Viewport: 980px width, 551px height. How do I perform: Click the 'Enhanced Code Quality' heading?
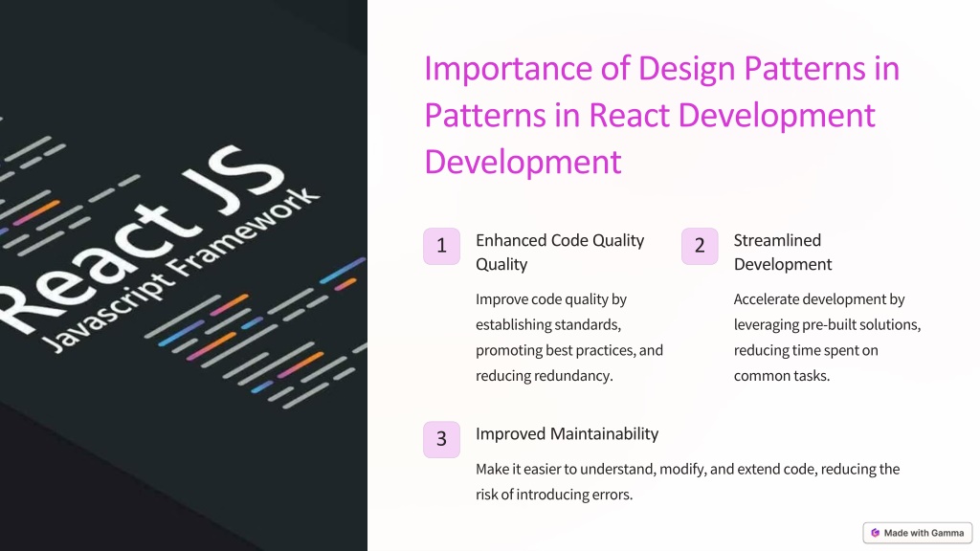pos(560,252)
